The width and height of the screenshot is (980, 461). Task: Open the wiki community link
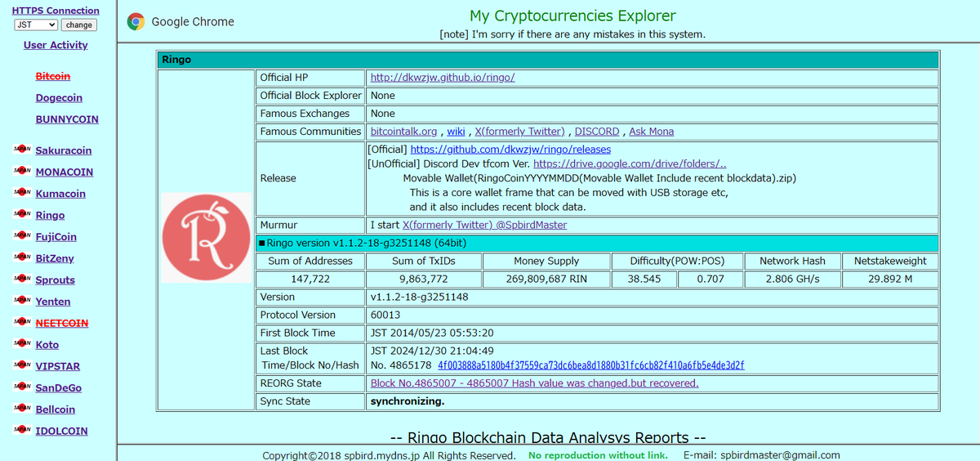point(456,132)
